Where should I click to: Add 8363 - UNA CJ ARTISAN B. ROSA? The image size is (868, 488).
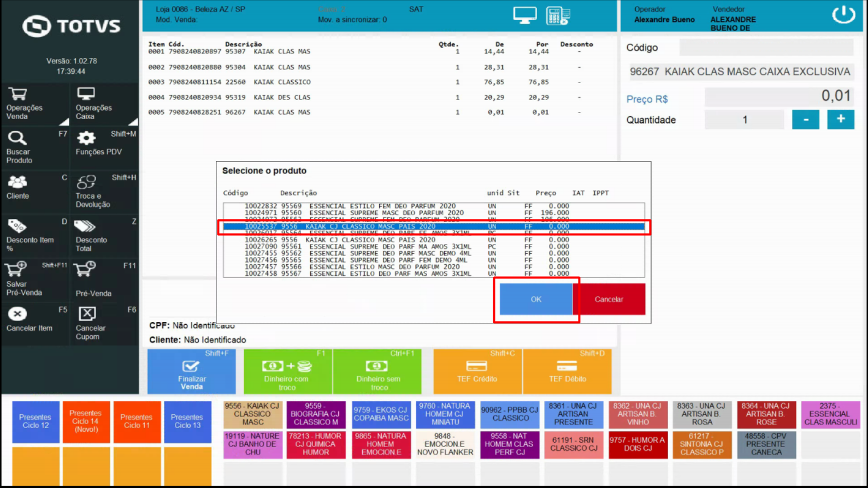pos(702,414)
